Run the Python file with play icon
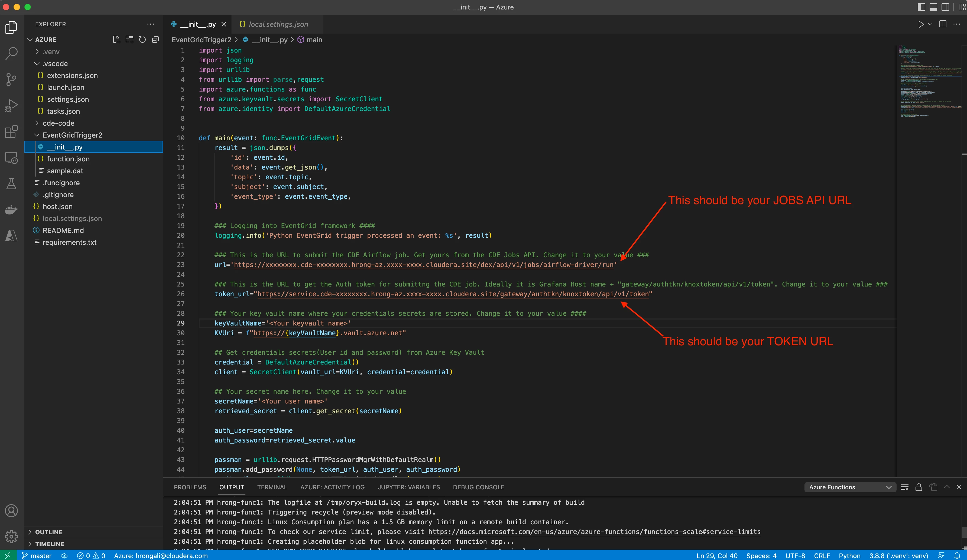967x560 pixels. (x=921, y=24)
